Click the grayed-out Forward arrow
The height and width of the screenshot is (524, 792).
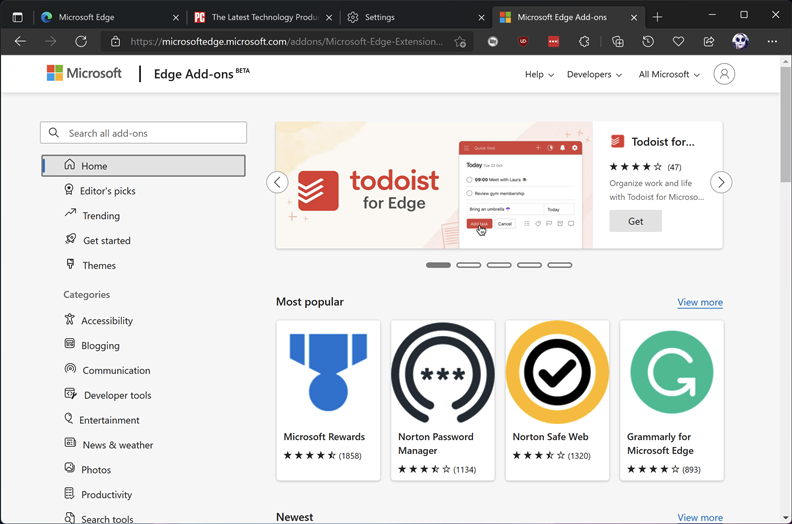coord(51,41)
